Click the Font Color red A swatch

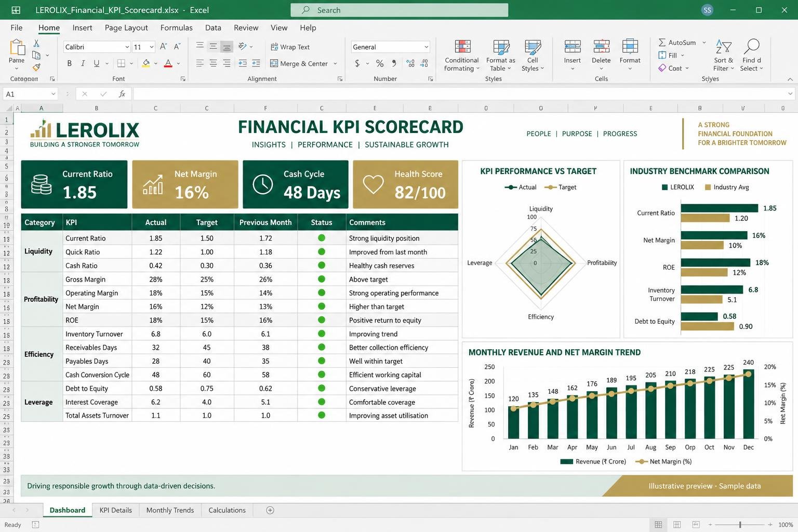168,63
